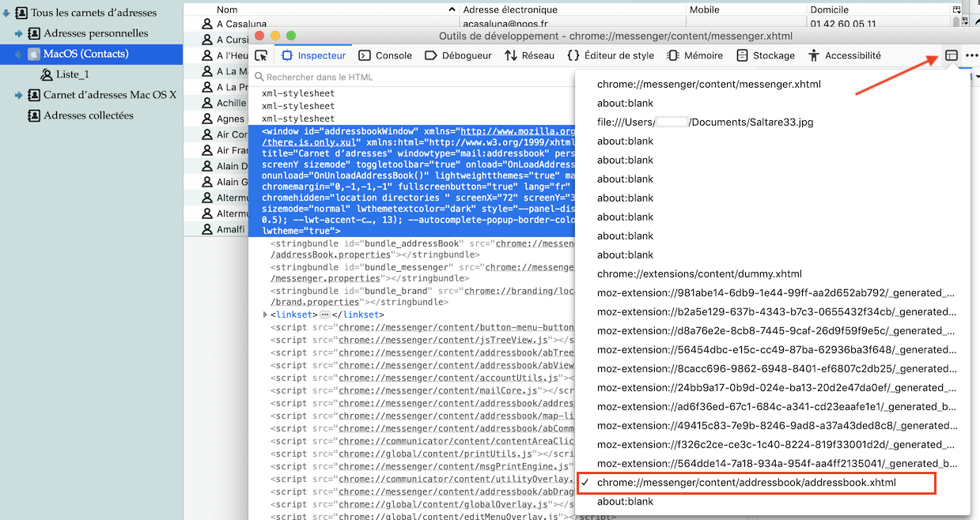Select contact Achille in list
The width and height of the screenshot is (980, 520).
[x=232, y=103]
